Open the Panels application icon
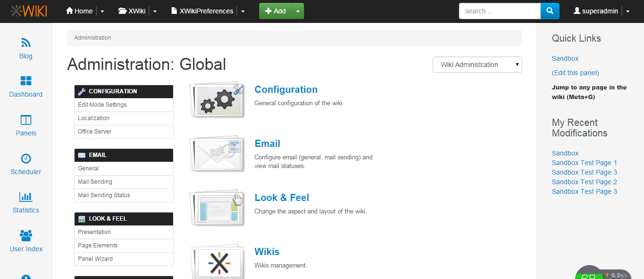This screenshot has height=279, width=644. pos(26,120)
